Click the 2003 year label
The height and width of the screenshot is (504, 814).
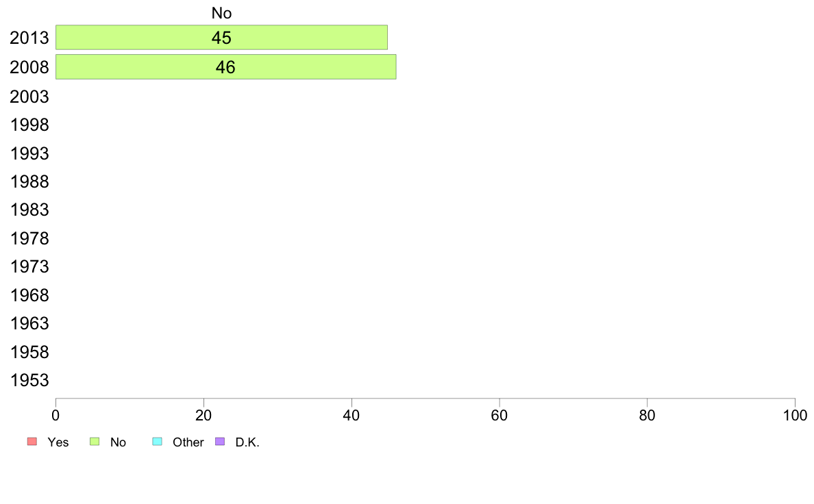click(29, 97)
